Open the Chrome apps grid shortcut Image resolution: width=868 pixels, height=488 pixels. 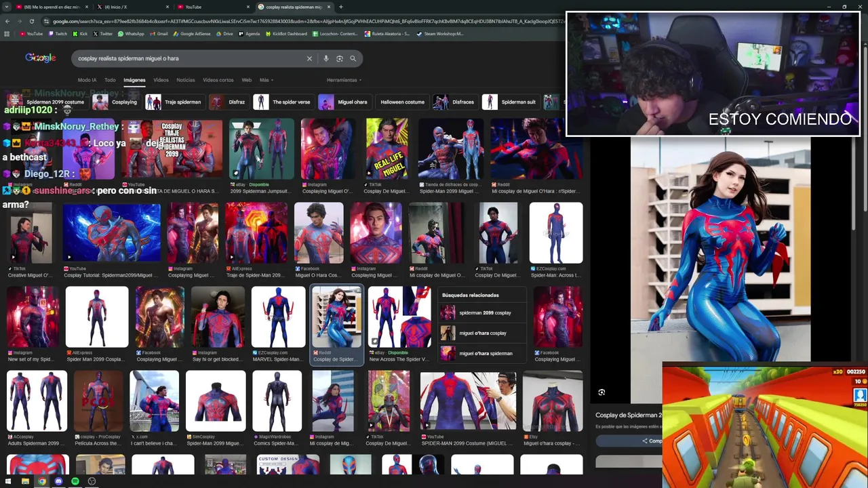coord(8,33)
